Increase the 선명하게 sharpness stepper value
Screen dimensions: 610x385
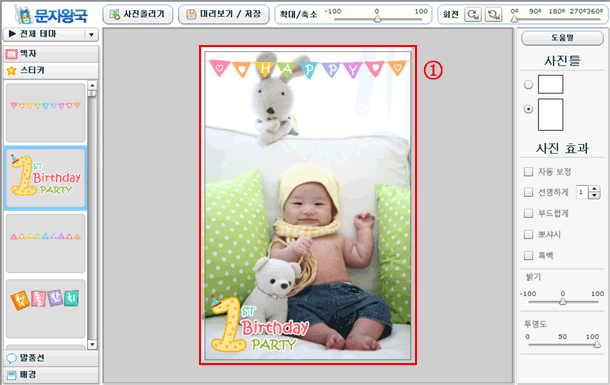[594, 189]
